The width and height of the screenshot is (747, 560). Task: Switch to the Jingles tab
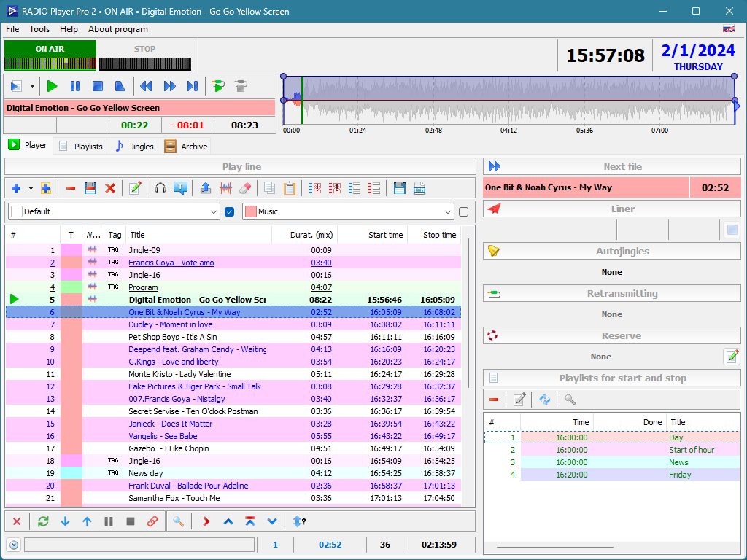pyautogui.click(x=134, y=146)
